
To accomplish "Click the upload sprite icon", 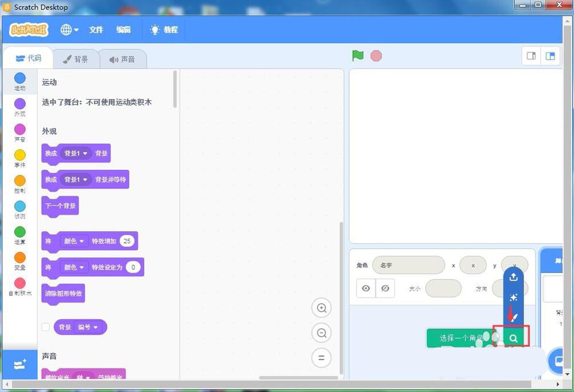I will pos(513,276).
